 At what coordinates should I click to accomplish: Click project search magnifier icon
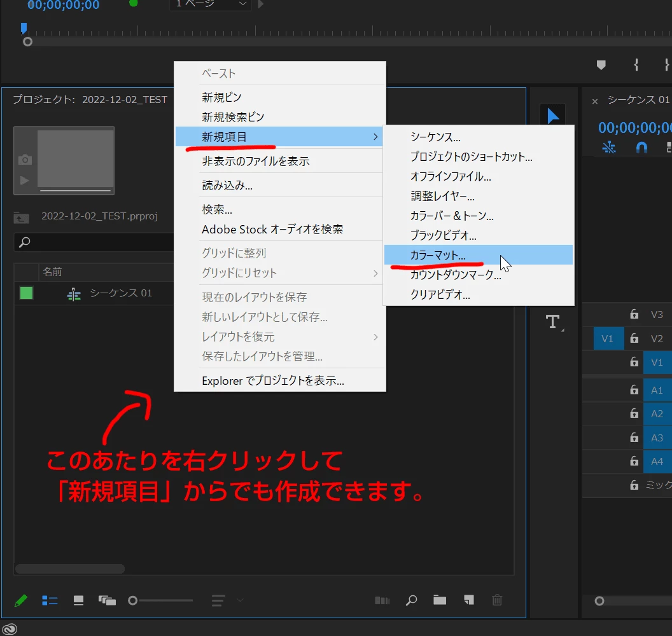(25, 242)
